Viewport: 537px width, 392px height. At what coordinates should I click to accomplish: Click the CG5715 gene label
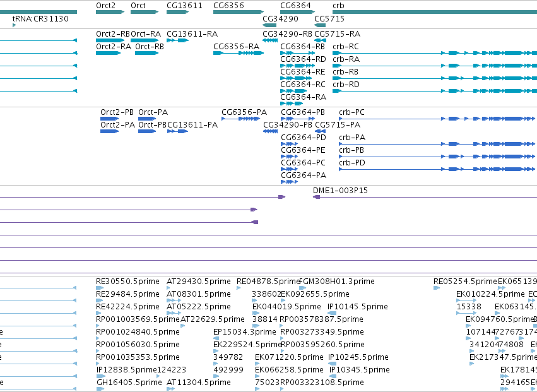[x=329, y=18]
